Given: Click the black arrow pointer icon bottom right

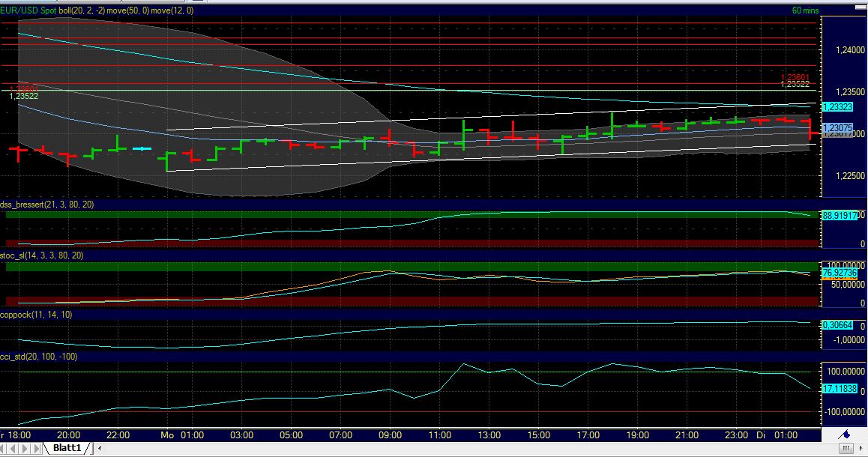Looking at the screenshot, I should (861, 448).
